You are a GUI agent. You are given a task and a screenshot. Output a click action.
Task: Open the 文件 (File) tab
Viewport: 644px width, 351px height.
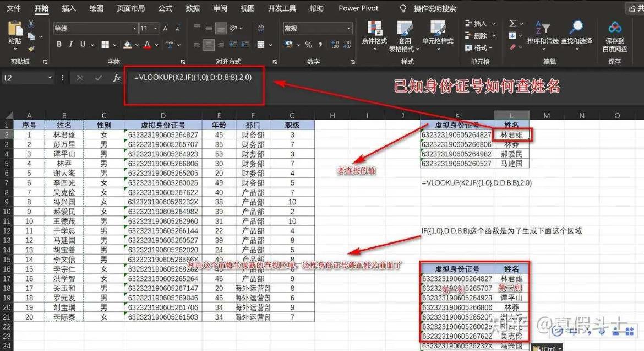pos(14,8)
